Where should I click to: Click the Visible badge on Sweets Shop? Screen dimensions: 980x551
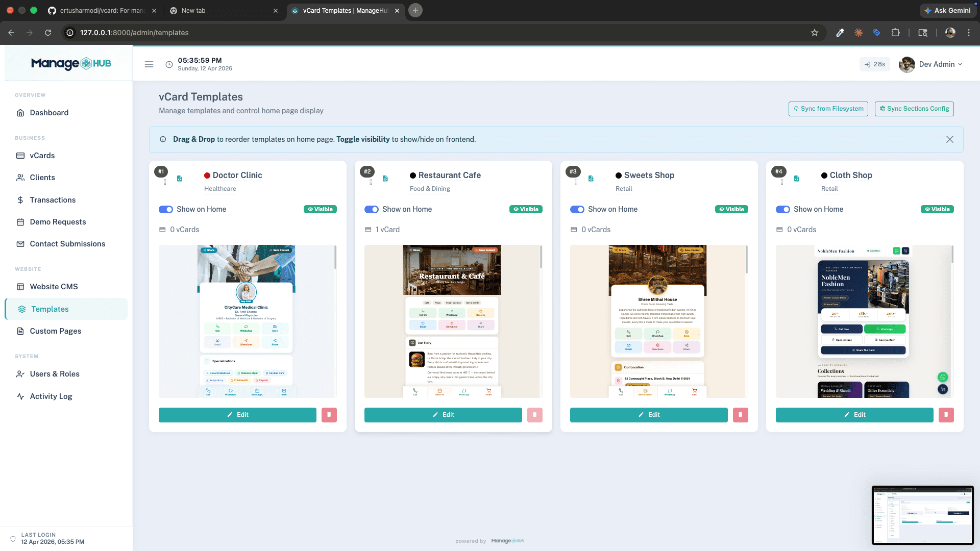731,209
